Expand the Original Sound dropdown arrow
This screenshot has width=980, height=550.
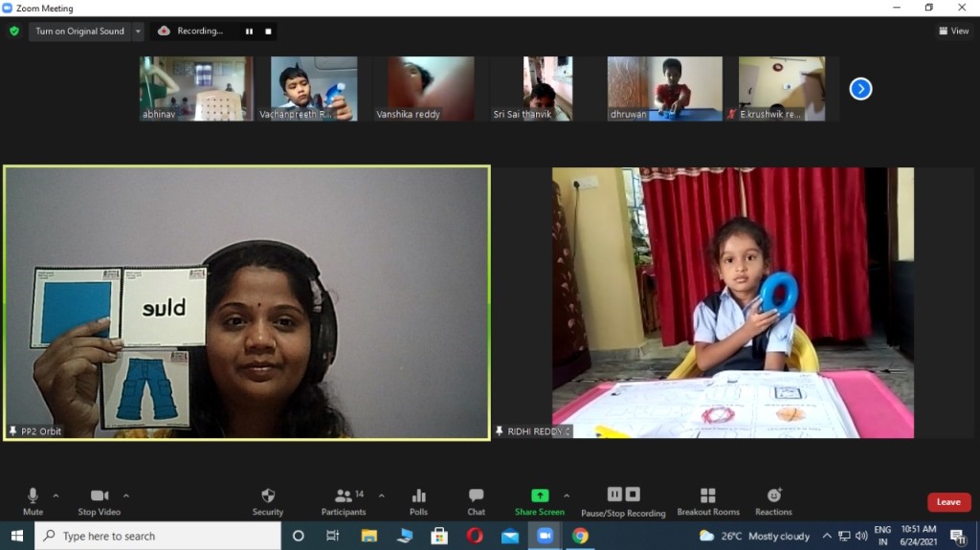tap(138, 32)
